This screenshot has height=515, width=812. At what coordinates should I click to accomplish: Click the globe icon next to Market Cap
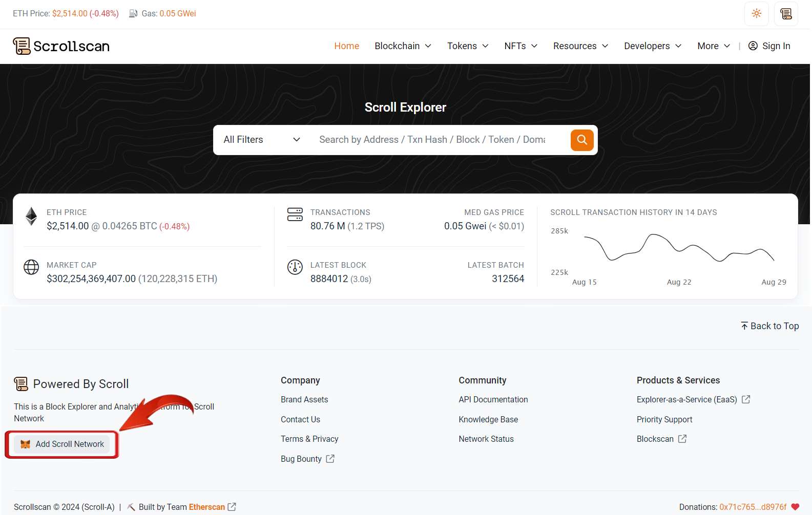[31, 267]
